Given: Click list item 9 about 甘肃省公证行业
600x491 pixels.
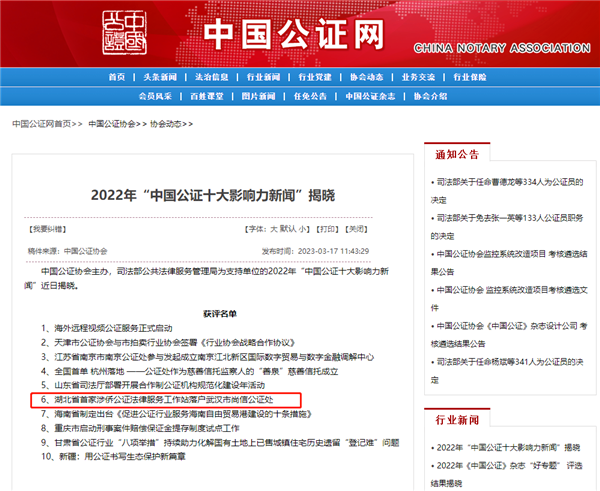Looking at the screenshot, I should pos(220,443).
